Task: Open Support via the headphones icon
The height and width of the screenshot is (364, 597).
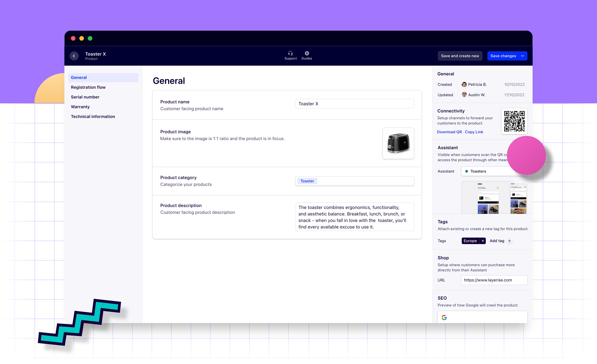Action: pyautogui.click(x=290, y=53)
